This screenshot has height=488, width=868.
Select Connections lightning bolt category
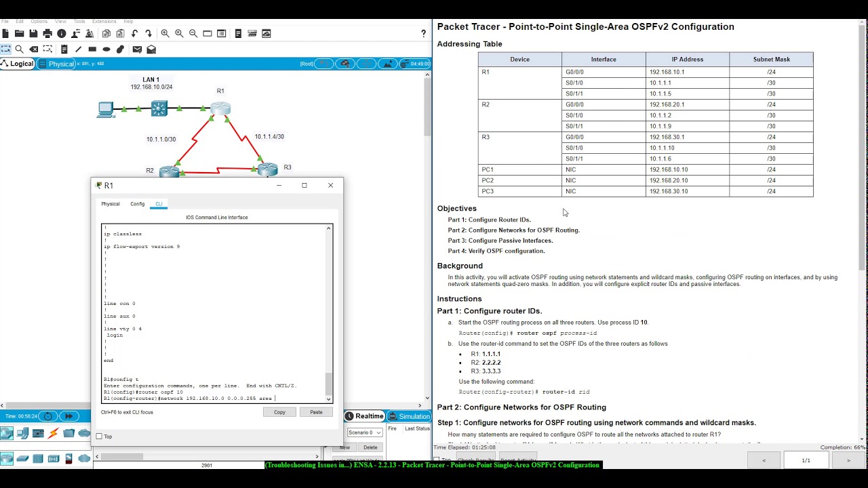tap(53, 433)
